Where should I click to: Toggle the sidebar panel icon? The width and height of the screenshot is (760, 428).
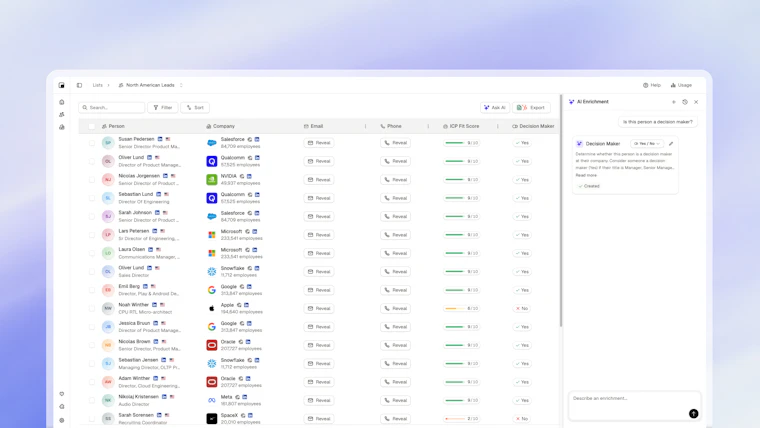[x=79, y=85]
